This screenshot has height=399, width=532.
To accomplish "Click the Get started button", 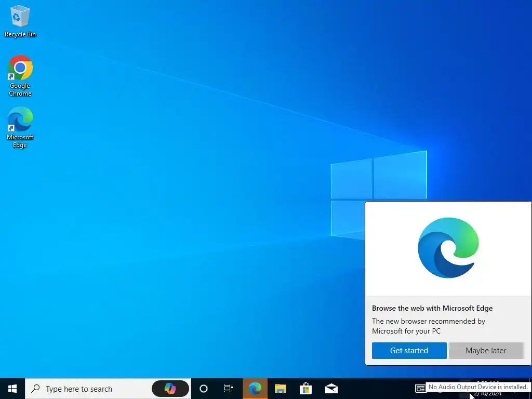I will point(409,351).
